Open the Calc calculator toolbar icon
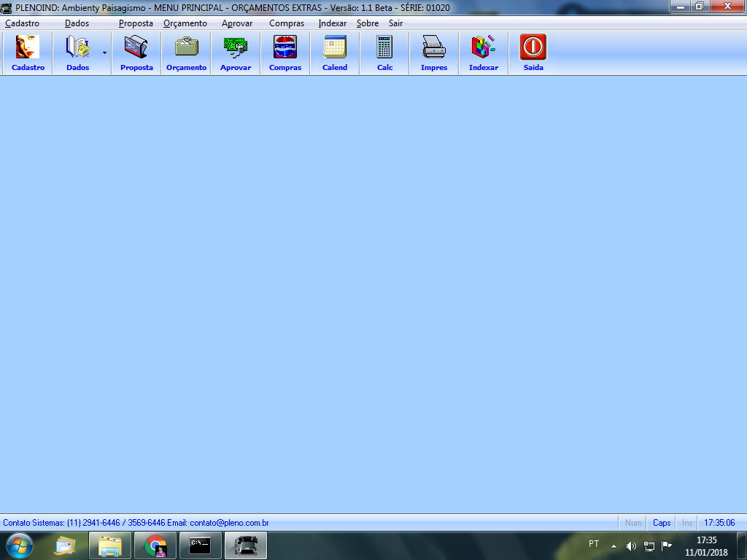This screenshot has width=747, height=560. click(384, 52)
